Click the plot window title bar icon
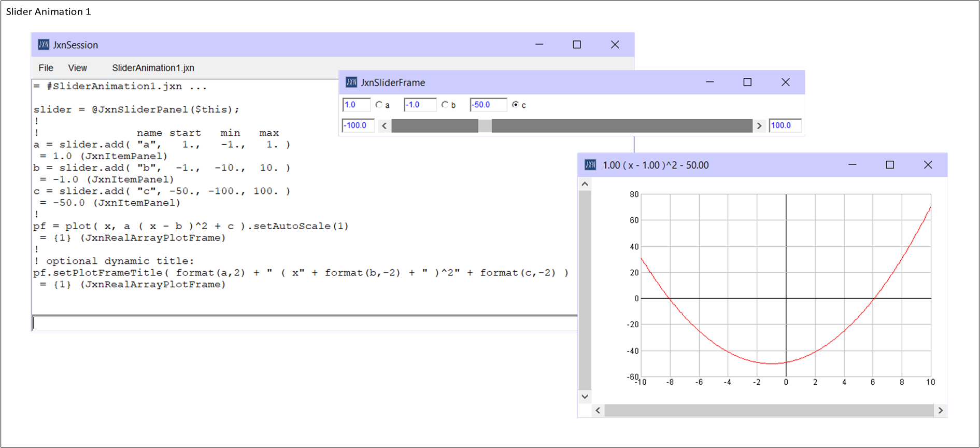Viewport: 980px width, 448px height. tap(590, 165)
